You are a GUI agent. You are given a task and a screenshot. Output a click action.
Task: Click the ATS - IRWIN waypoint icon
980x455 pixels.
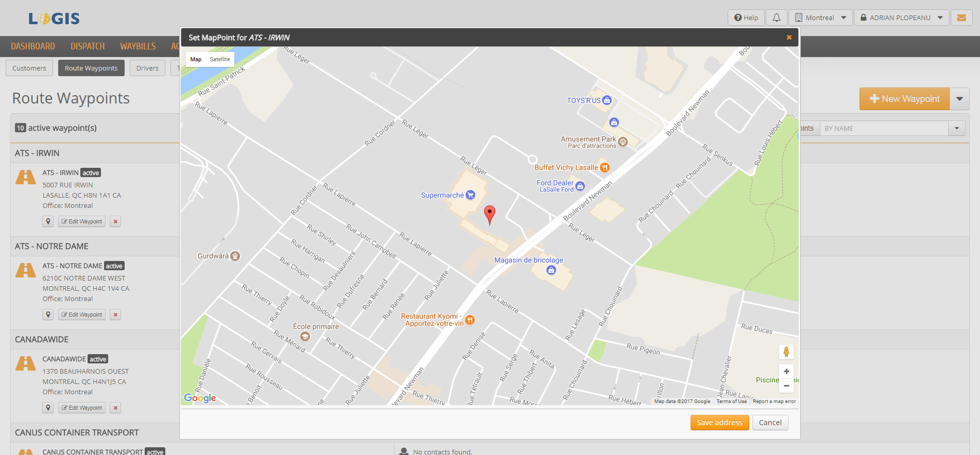26,177
